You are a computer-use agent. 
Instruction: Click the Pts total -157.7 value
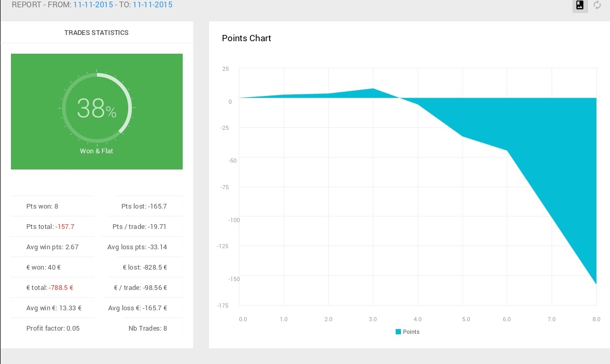click(x=65, y=226)
